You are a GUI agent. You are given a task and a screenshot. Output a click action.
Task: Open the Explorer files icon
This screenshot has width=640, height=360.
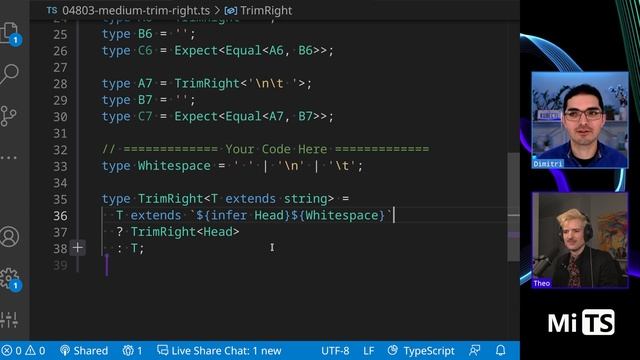(10, 33)
